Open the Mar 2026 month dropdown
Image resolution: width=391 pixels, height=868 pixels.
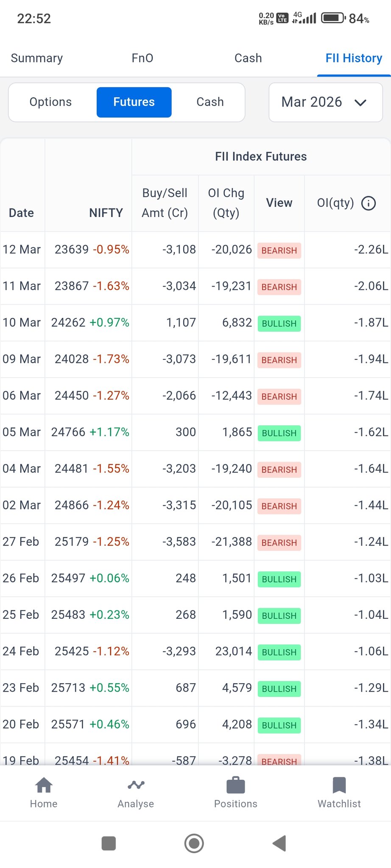tap(325, 102)
